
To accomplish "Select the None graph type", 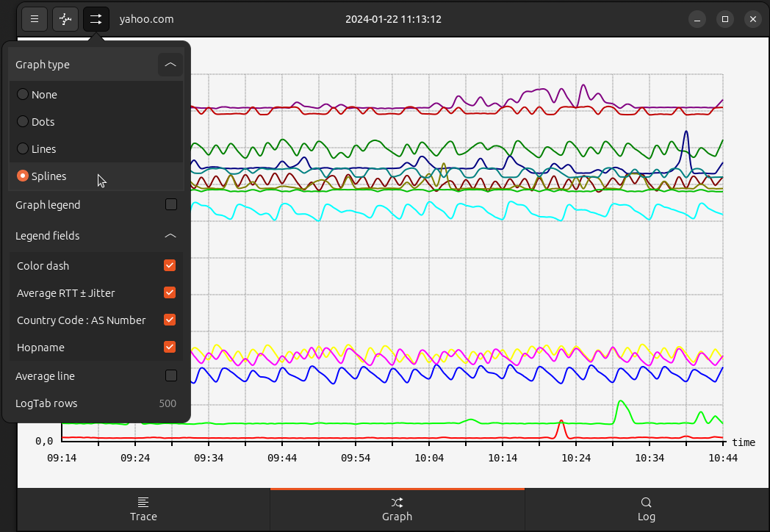I will click(x=24, y=94).
